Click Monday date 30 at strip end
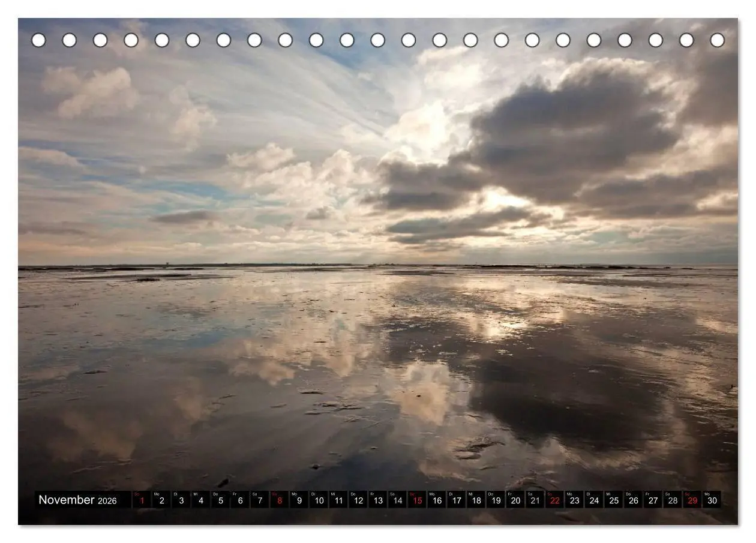 click(712, 500)
